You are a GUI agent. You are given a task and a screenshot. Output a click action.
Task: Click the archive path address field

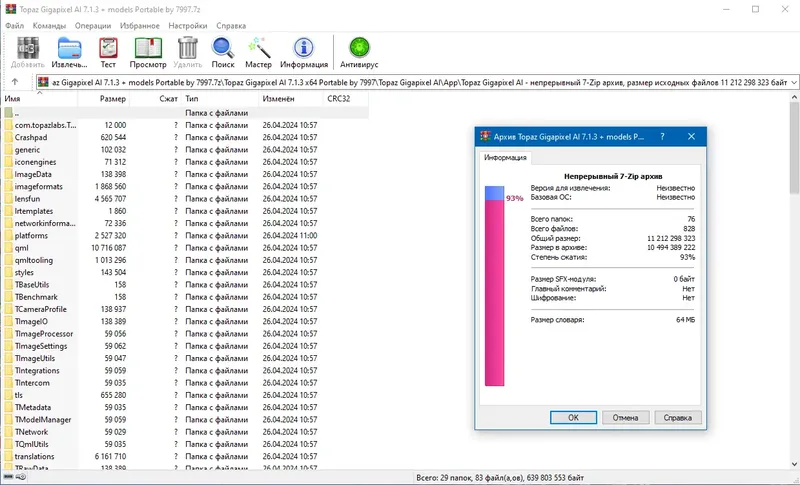pyautogui.click(x=417, y=82)
